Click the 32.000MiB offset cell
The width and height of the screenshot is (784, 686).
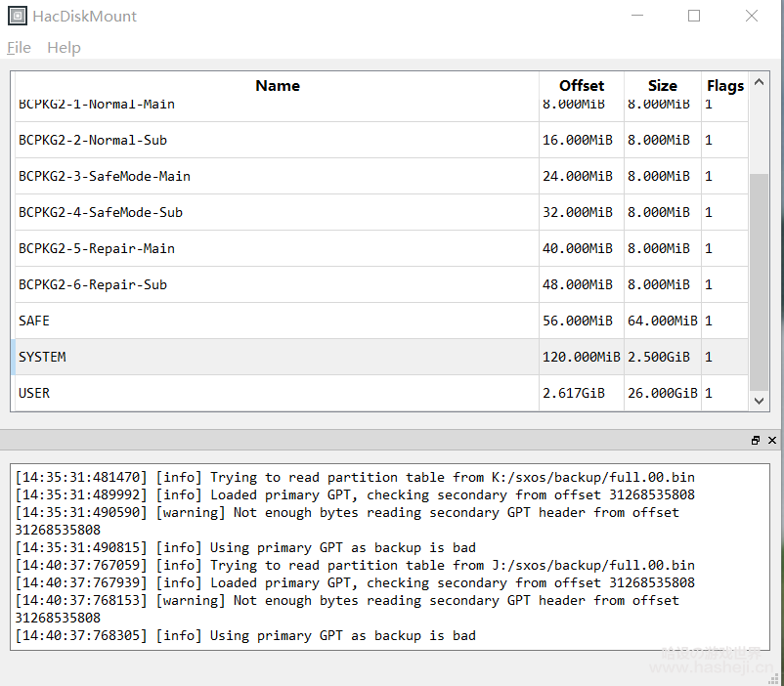[582, 212]
